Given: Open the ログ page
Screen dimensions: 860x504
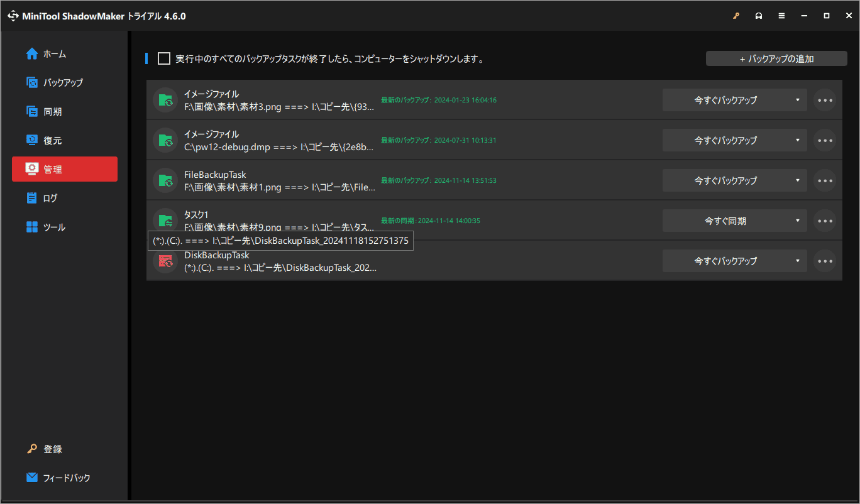Looking at the screenshot, I should pyautogui.click(x=65, y=198).
